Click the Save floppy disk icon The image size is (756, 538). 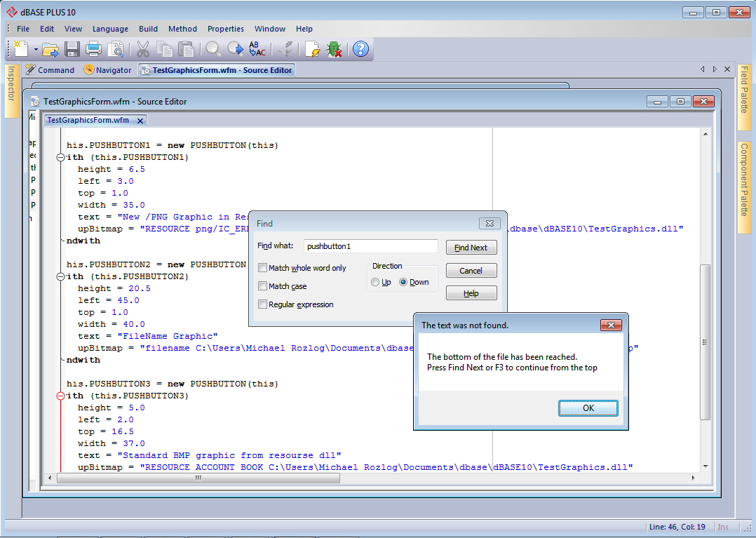(72, 49)
